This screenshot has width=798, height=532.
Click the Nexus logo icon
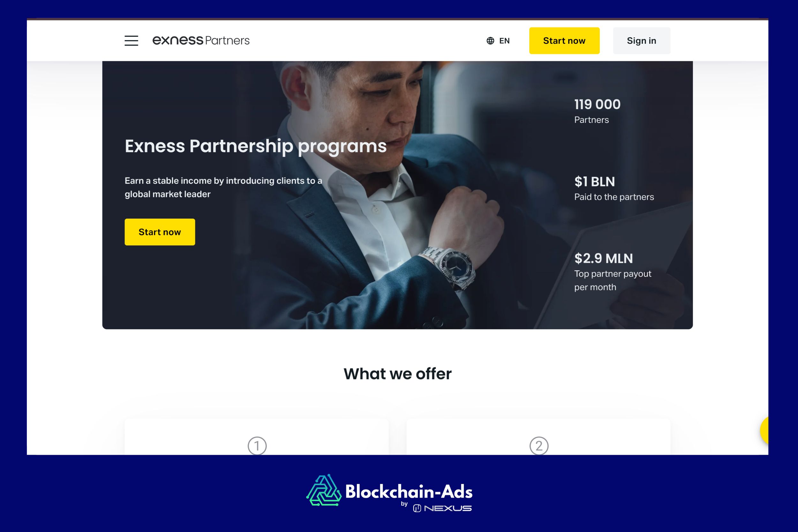[417, 508]
